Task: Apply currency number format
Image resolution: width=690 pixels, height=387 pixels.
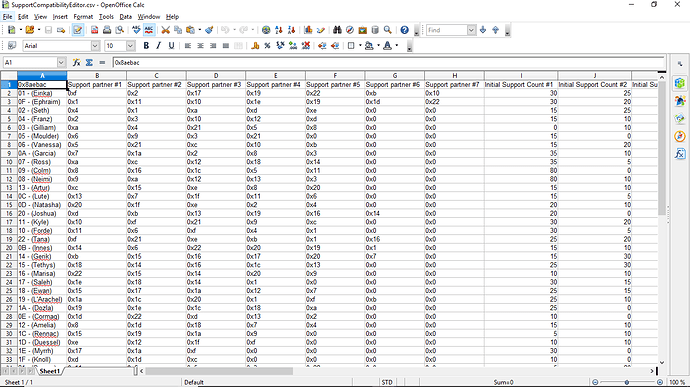Action: 255,45
